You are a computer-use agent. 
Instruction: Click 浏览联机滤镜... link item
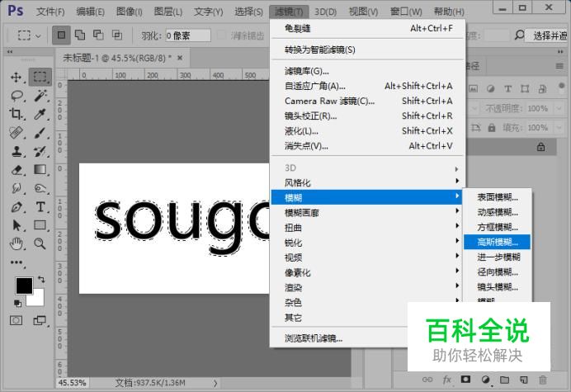[x=314, y=338]
